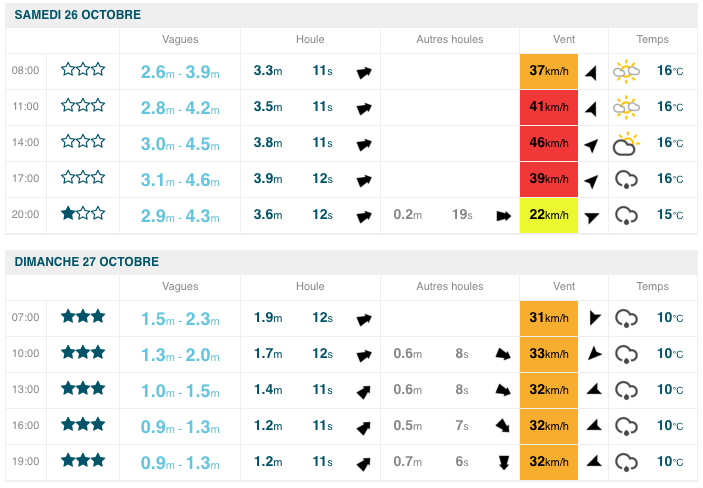703x488 pixels.
Task: Click the secondary swell arrow for Sunday 19:00
Action: (x=503, y=462)
